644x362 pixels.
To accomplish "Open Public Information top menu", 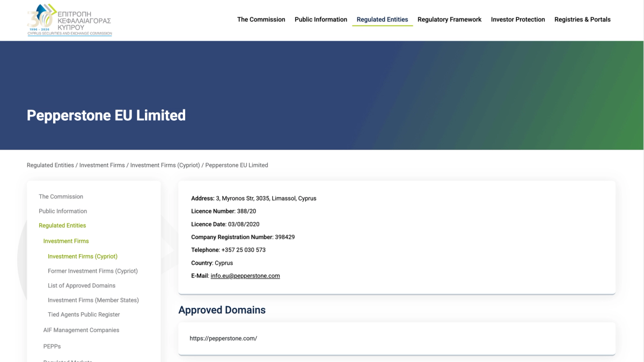I will tap(321, 19).
